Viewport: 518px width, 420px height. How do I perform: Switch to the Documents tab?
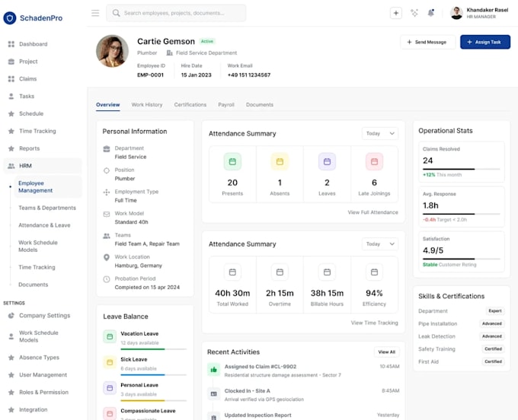(x=259, y=104)
